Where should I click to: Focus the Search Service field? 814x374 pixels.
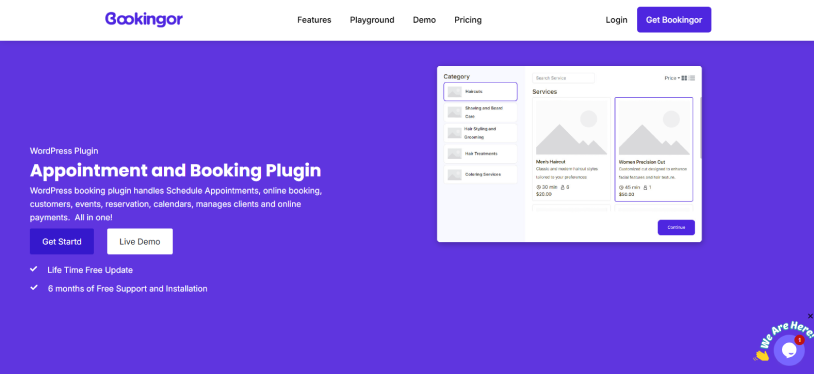(563, 78)
